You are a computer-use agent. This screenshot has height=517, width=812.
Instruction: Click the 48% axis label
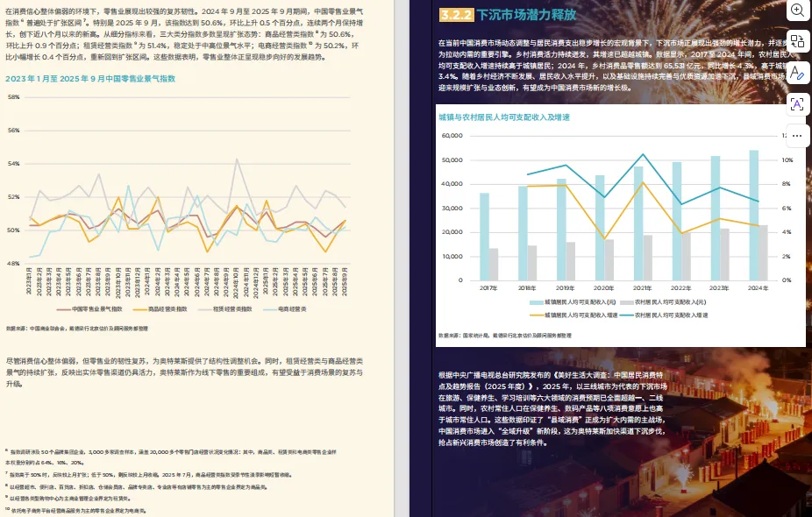[14, 264]
